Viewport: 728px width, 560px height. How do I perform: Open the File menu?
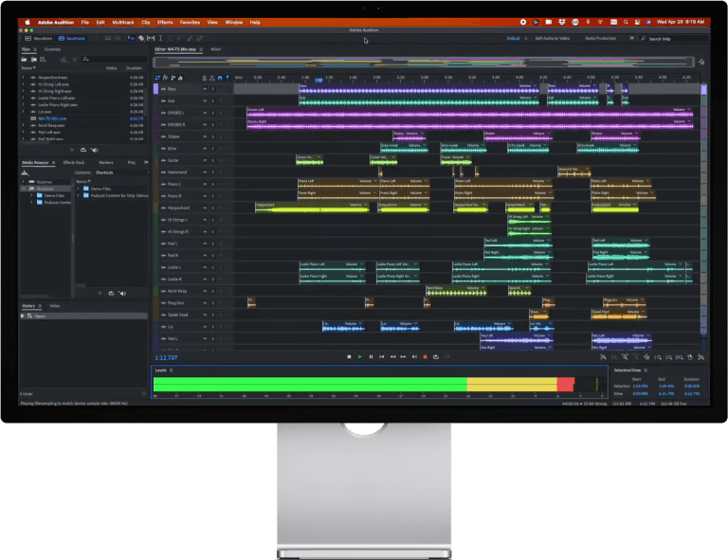coord(85,22)
